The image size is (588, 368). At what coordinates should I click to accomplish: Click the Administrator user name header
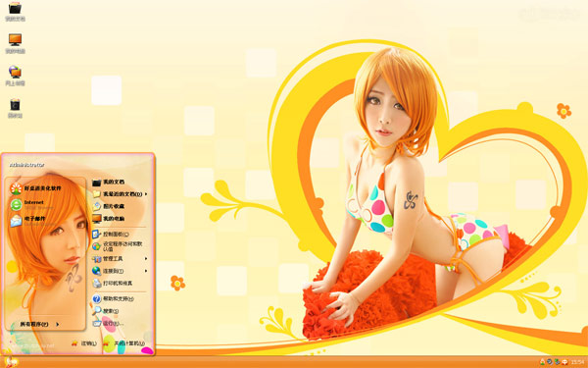click(27, 165)
